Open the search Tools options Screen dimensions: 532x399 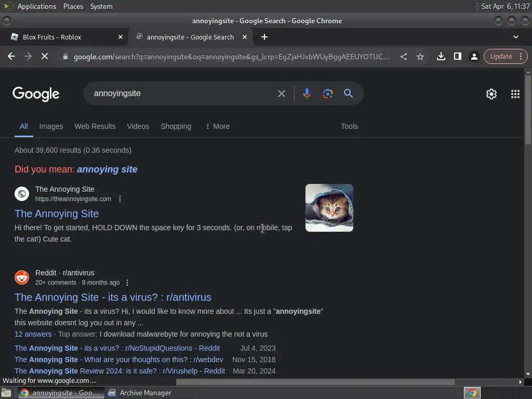[349, 126]
